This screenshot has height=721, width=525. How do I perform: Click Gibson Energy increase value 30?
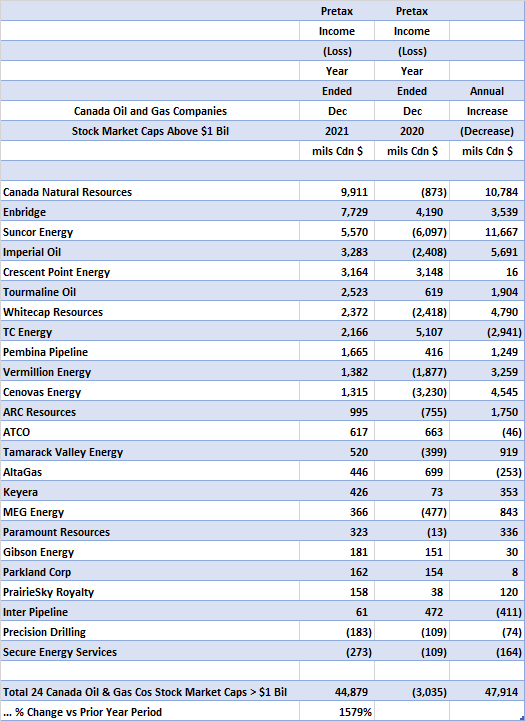click(512, 552)
